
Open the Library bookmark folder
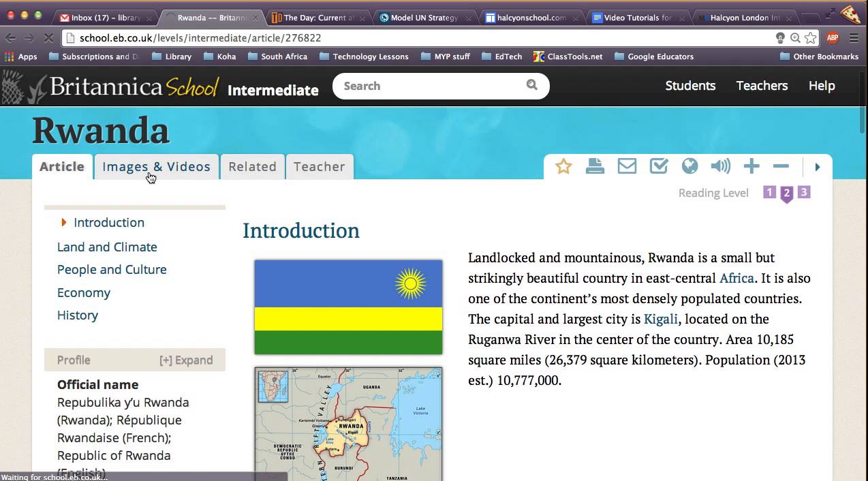coord(172,57)
